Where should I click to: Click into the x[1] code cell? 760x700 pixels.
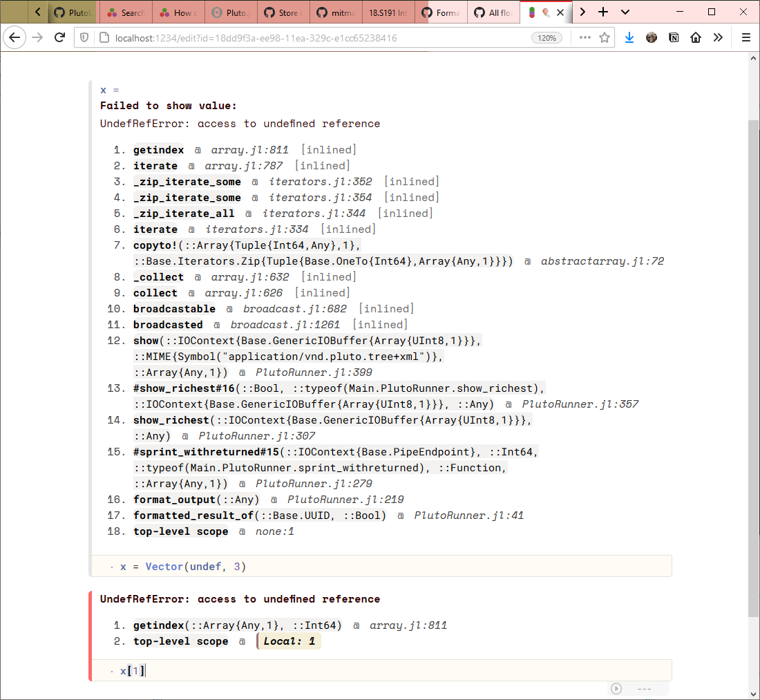coord(381,670)
